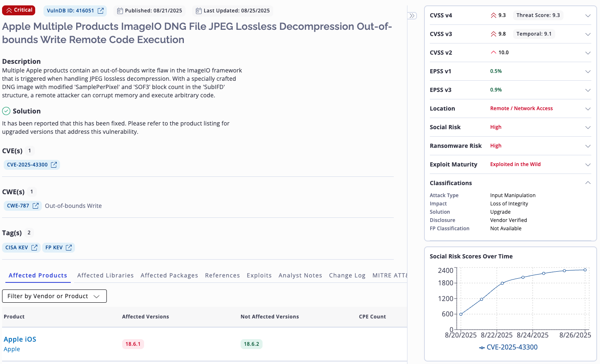Open the Apple iOS product link
The width and height of the screenshot is (600, 364).
click(x=20, y=339)
